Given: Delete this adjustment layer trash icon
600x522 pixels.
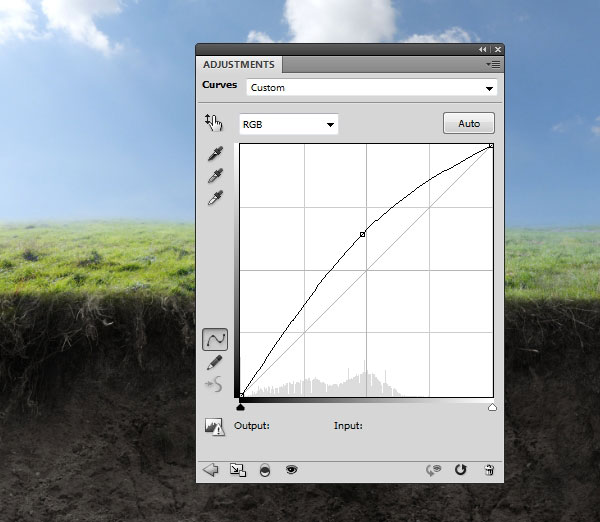Looking at the screenshot, I should (x=489, y=470).
